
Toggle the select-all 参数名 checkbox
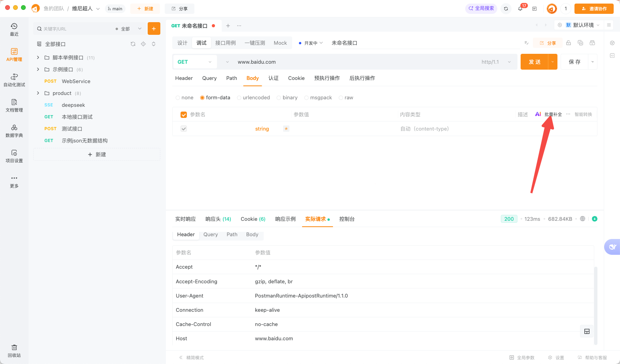tap(184, 115)
